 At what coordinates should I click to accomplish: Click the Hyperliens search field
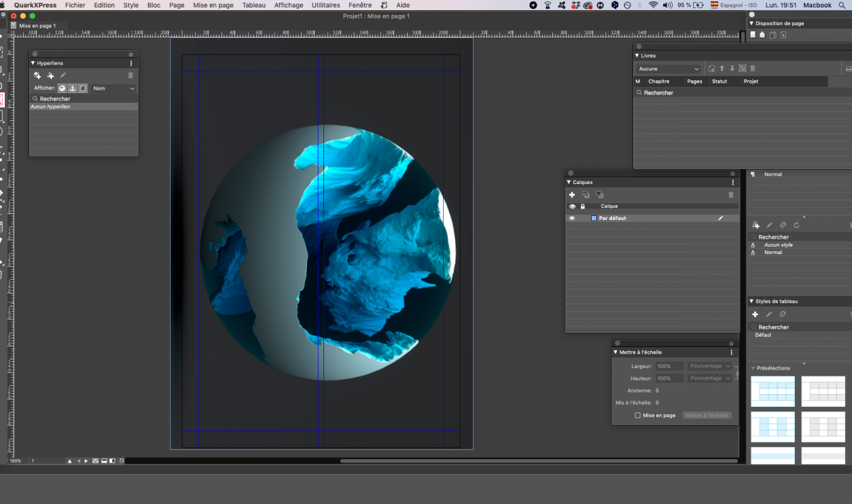[x=84, y=98]
